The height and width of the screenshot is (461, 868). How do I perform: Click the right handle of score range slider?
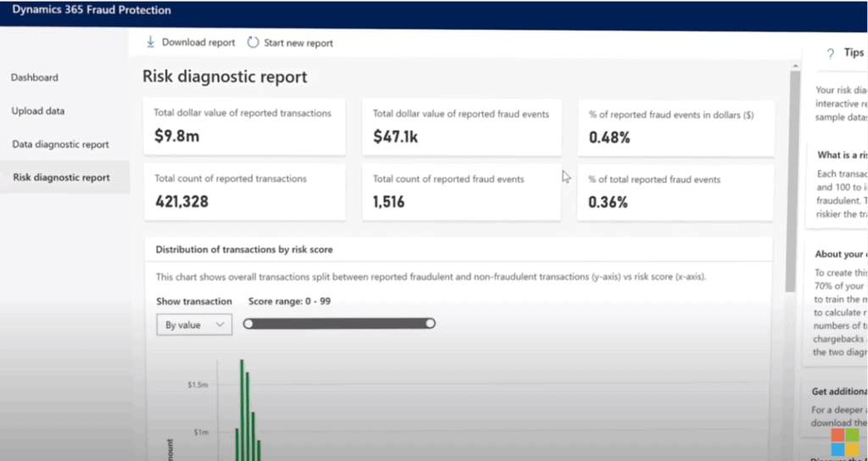coord(430,324)
